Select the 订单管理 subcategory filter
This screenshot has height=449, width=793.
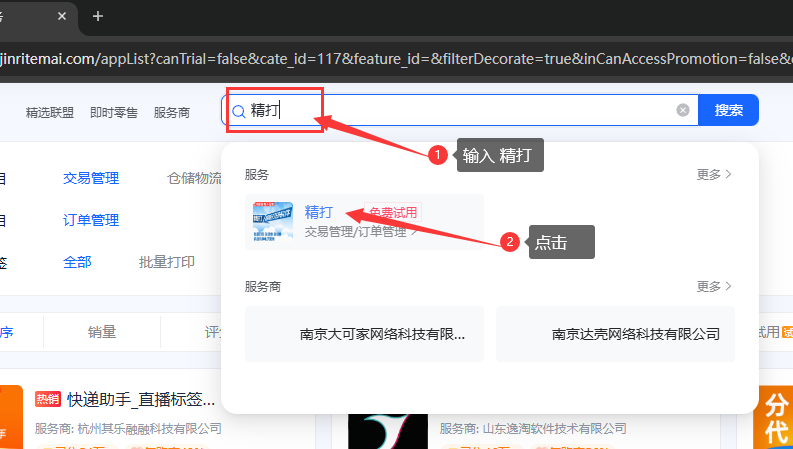click(91, 220)
